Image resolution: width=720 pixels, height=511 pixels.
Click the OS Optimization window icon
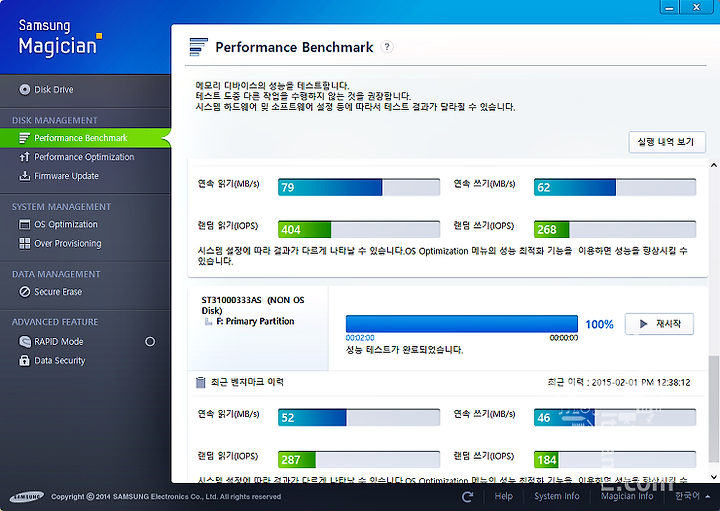24,225
